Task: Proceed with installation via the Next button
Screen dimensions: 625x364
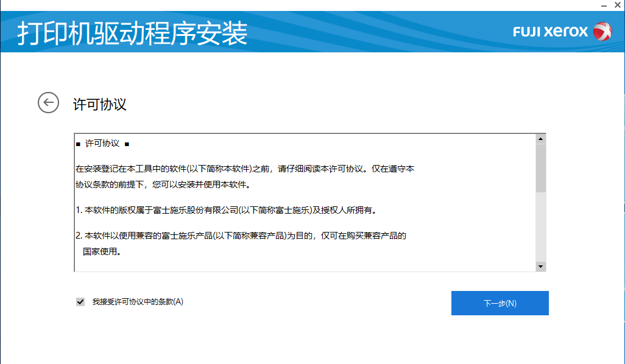Action: coord(500,303)
